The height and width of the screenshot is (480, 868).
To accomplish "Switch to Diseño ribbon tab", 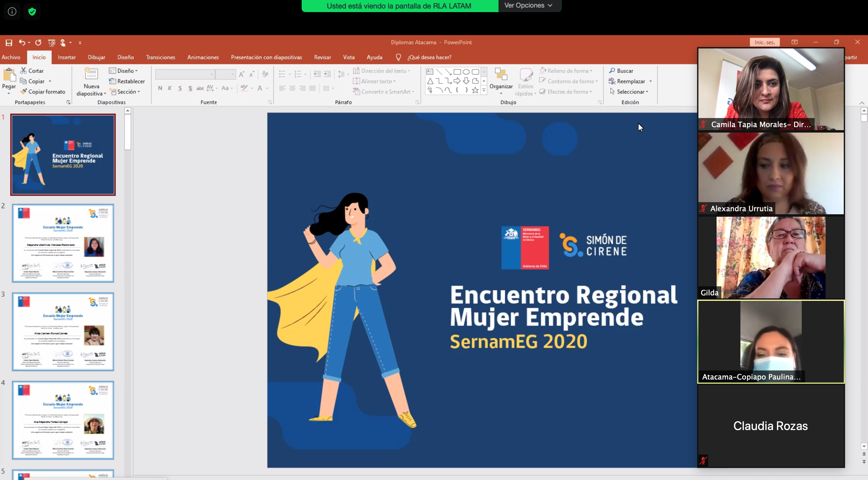I will click(125, 57).
